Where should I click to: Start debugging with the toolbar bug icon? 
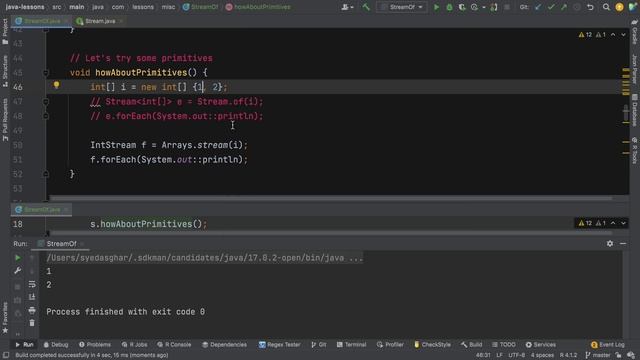449,7
